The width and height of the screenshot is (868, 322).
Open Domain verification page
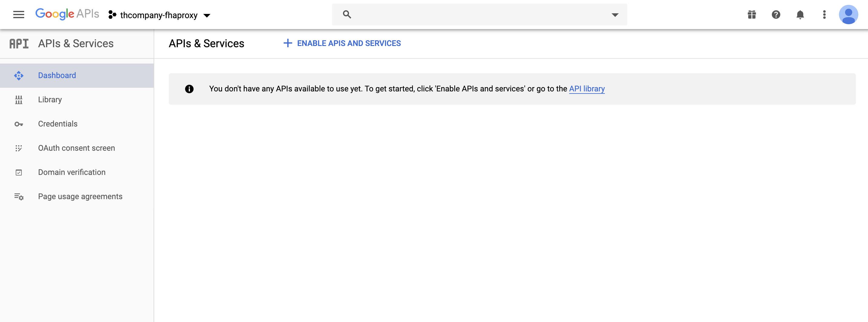coord(72,172)
